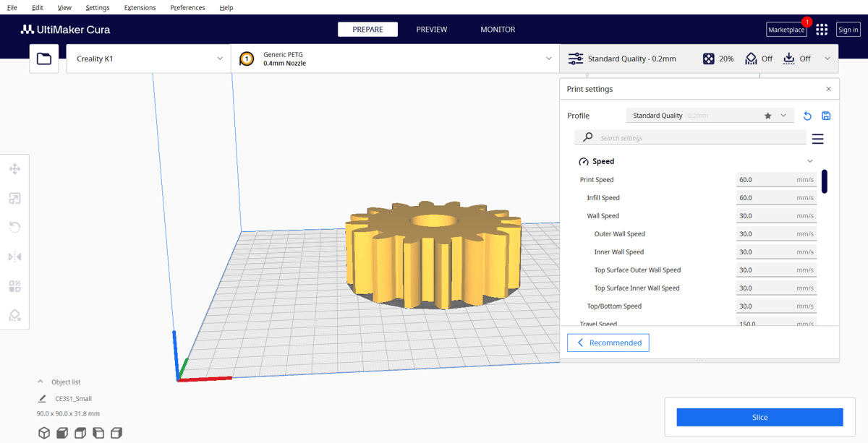
Task: Open file folder icon
Action: tap(44, 59)
